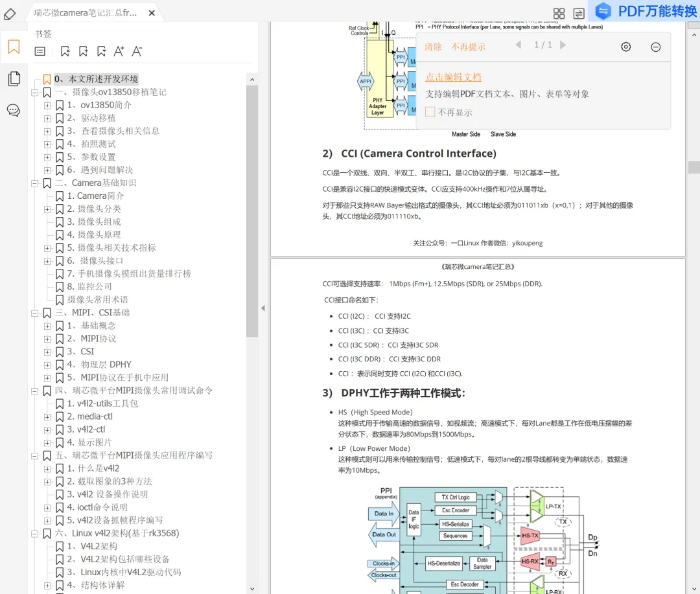Select bookmark 4、物理层 DPHY

99,365
